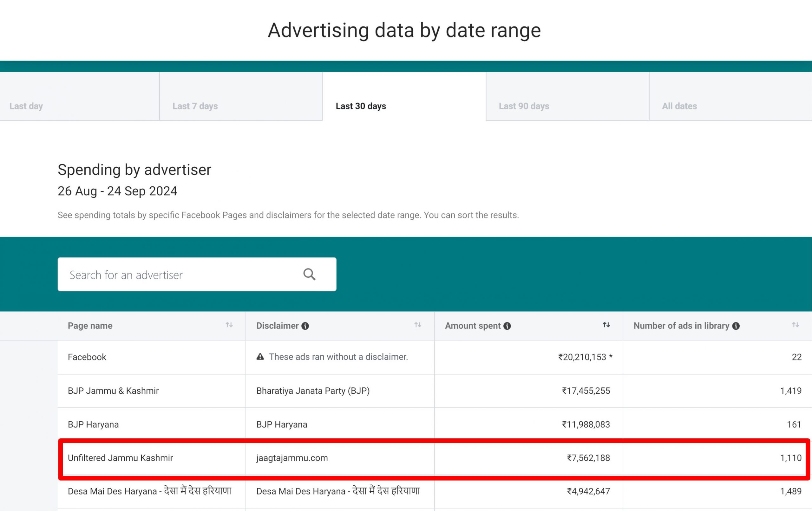Screen dimensions: 812x511
Task: Sort by Page name arrows icon
Action: pos(229,325)
